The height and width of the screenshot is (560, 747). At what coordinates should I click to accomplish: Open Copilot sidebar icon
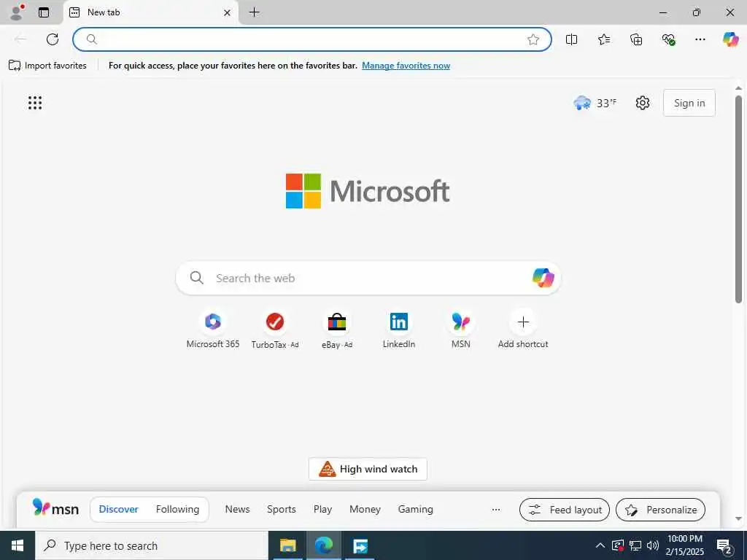pos(730,39)
